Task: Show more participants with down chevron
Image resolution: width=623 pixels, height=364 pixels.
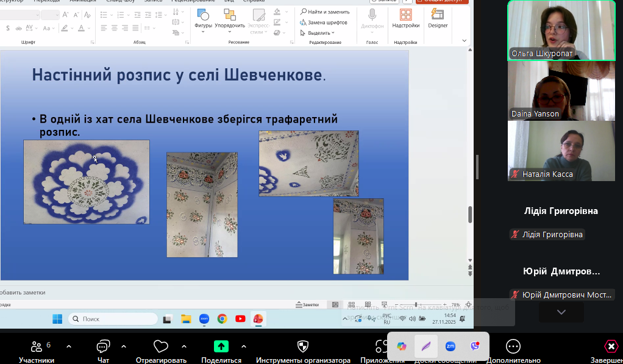Action: coord(561,312)
